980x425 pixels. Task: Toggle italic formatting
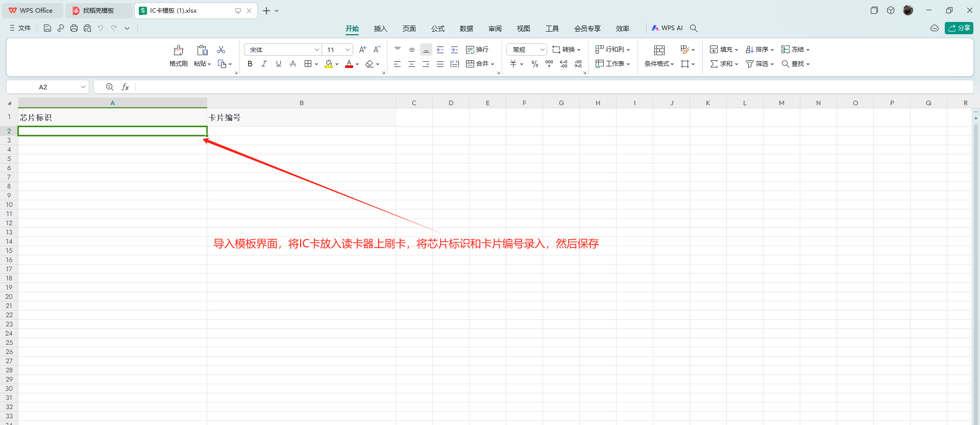coord(264,64)
